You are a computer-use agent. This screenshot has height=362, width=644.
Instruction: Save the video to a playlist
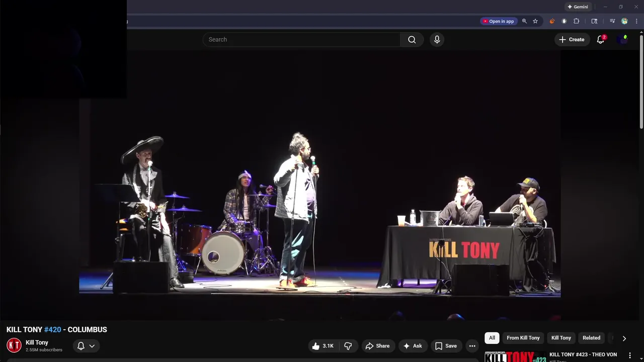point(446,346)
